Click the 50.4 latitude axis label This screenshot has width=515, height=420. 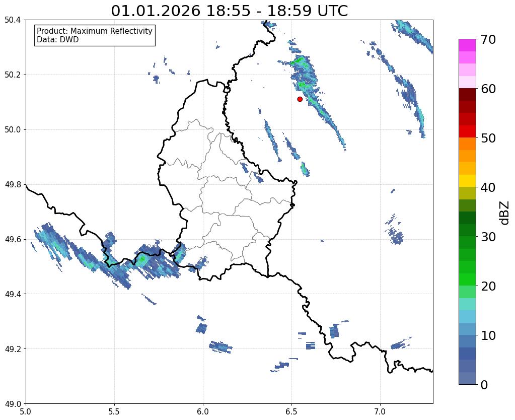pyautogui.click(x=13, y=20)
